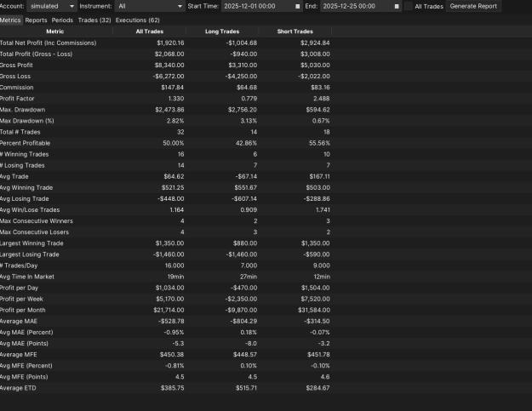This screenshot has height=411, width=532.
Task: Select the Avg MFE (Percent) row label
Action: (x=26, y=366)
